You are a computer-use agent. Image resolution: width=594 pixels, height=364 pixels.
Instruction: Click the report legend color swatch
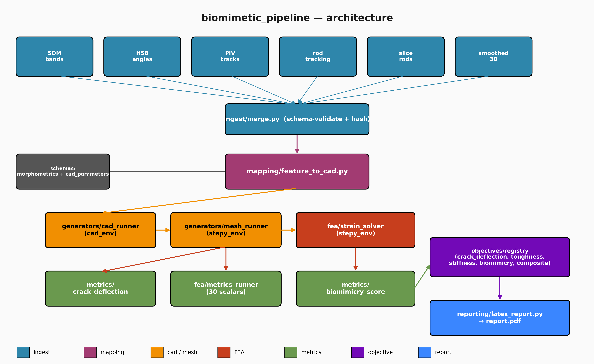pyautogui.click(x=425, y=352)
